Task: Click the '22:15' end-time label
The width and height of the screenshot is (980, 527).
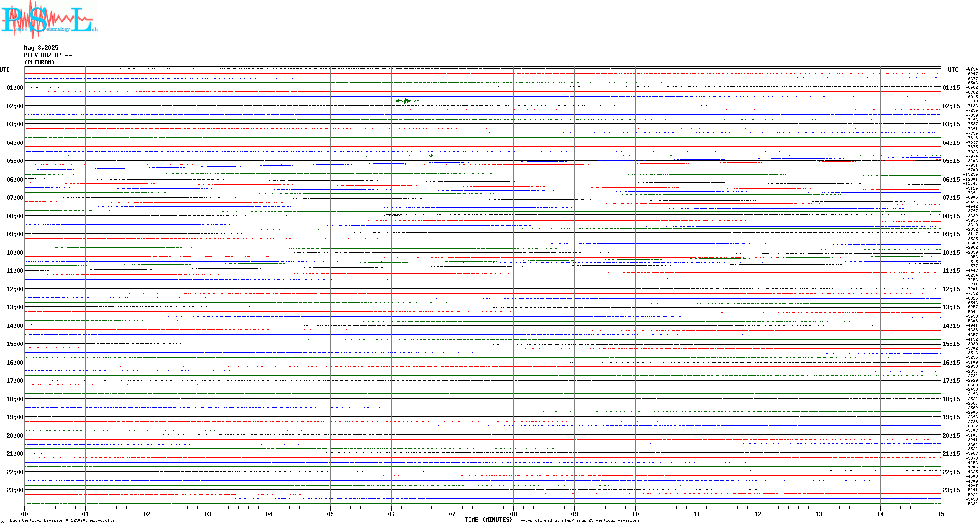Action: click(x=951, y=472)
